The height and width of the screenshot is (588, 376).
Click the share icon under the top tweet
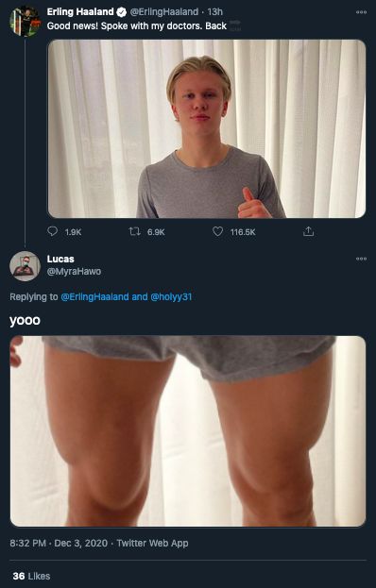click(308, 231)
